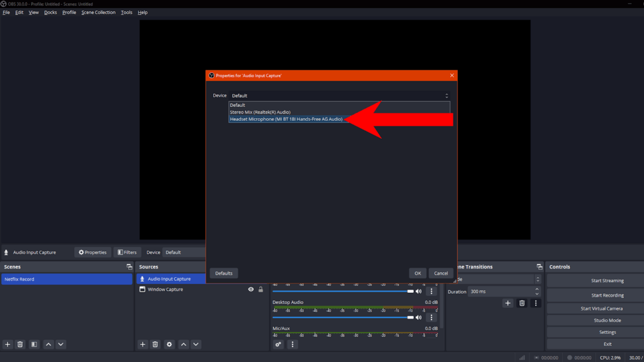Reset with the Defaults button
Viewport: 644px width, 362px height.
[x=224, y=273]
